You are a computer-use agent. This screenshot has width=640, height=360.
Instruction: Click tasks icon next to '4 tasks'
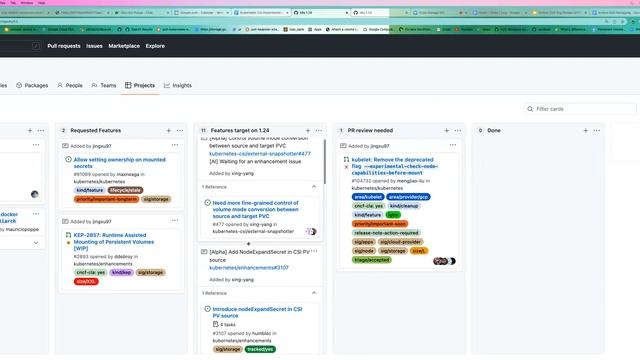tap(216, 324)
